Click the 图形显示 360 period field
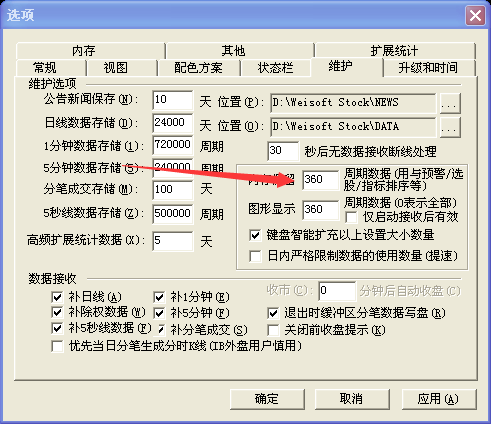491x424 pixels. click(320, 210)
